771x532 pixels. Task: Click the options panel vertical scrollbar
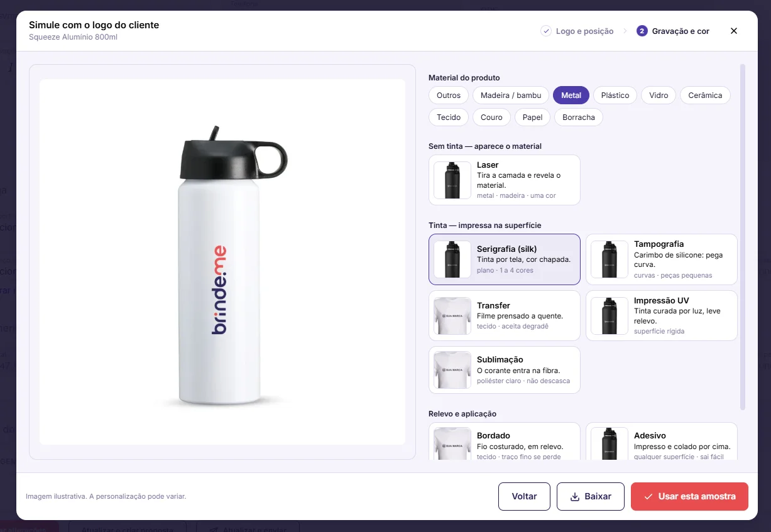pos(743,237)
